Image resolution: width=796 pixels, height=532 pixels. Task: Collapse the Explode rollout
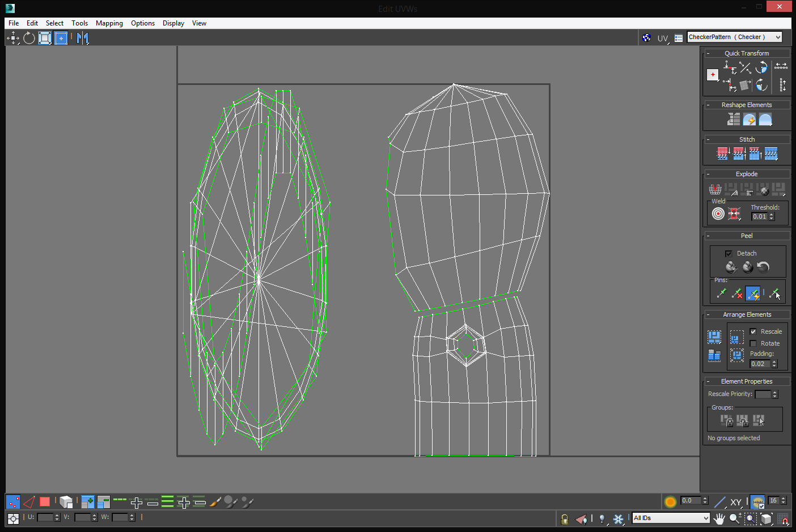point(708,174)
